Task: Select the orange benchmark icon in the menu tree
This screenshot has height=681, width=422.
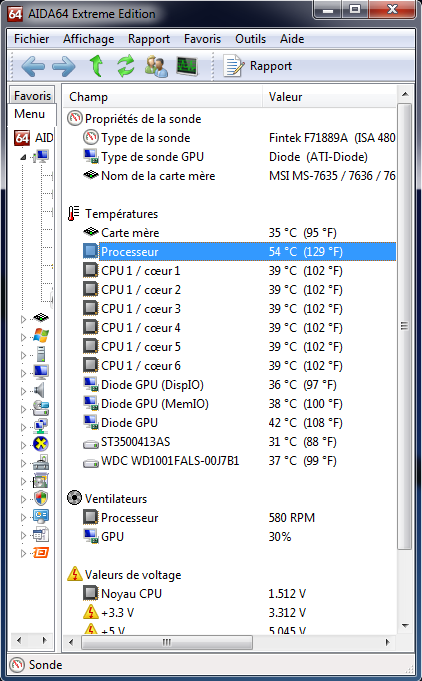Action: (x=41, y=552)
